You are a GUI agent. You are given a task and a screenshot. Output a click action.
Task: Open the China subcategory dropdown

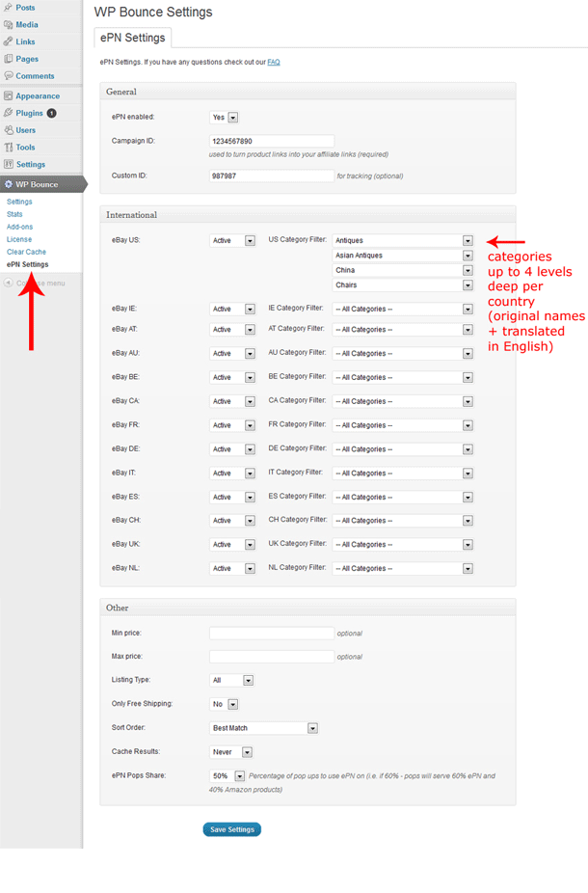click(403, 270)
